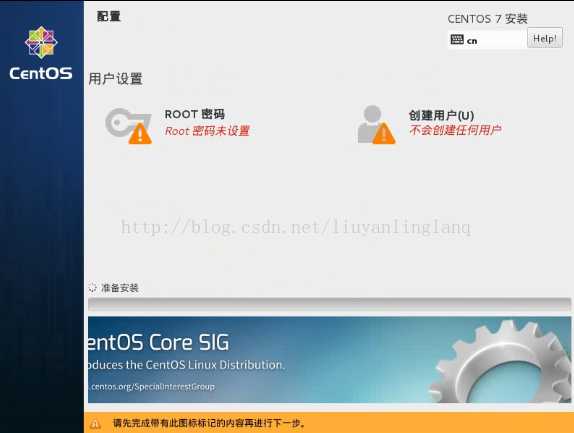Click the 用户设置 section heading
Screen dimensions: 574x433
pos(116,79)
